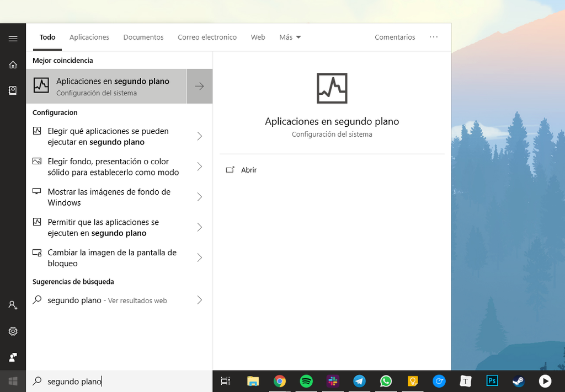Image resolution: width=565 pixels, height=392 pixels.
Task: Click the arrow next to the best match
Action: click(199, 86)
